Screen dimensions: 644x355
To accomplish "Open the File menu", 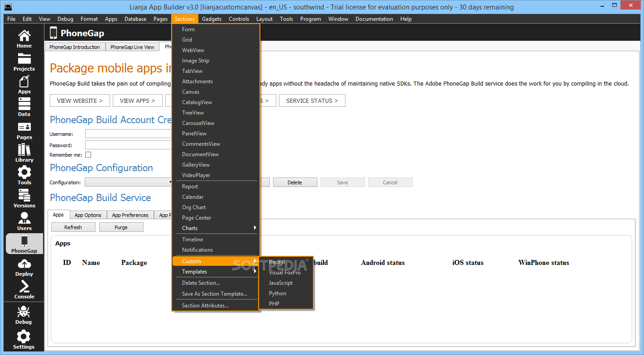I will click(x=11, y=19).
